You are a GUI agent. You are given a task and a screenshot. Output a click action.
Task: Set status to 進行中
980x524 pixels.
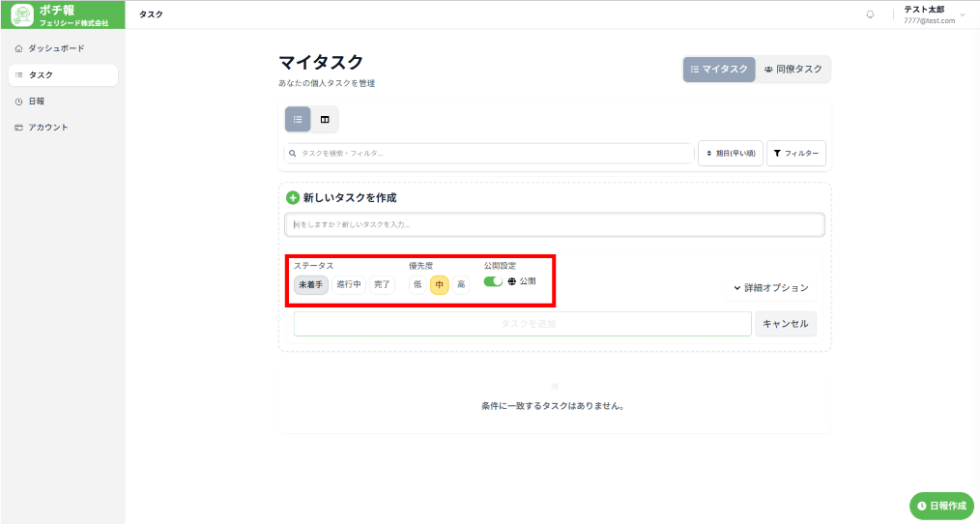(x=349, y=284)
